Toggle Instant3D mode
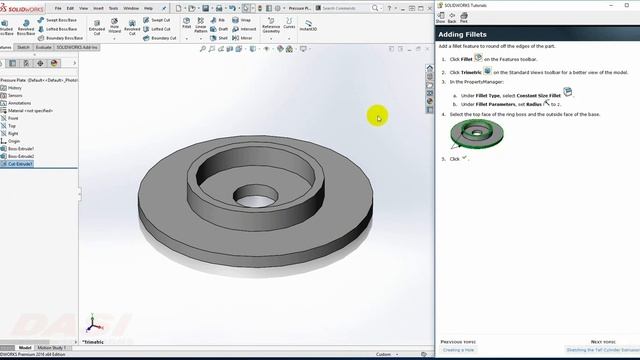 [x=308, y=25]
